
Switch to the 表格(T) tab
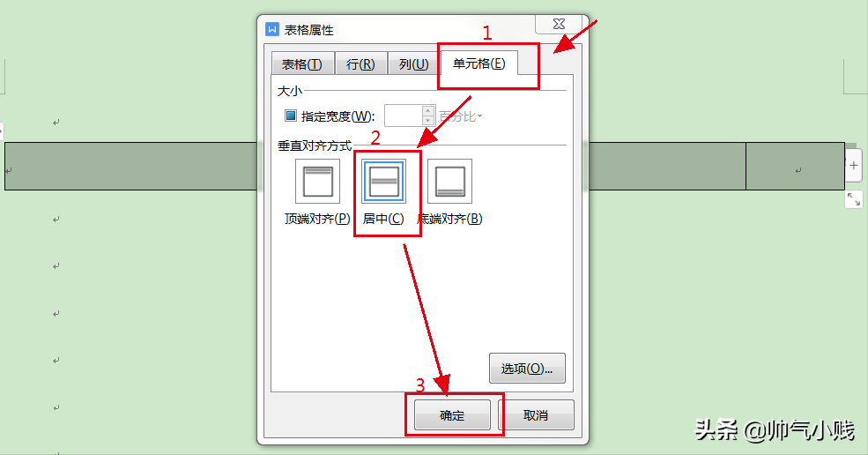pos(302,64)
